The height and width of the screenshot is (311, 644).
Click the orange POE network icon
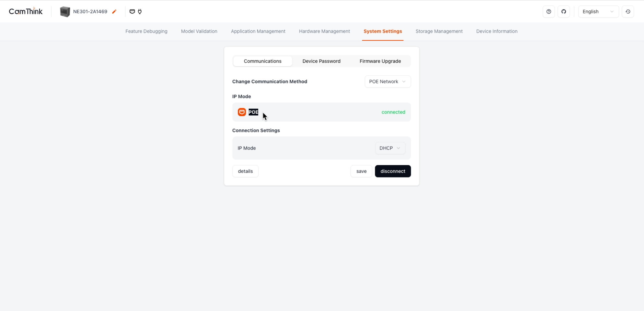(242, 112)
